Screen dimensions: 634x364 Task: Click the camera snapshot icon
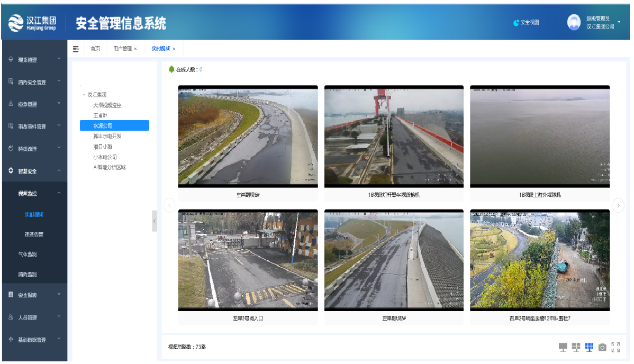602,348
